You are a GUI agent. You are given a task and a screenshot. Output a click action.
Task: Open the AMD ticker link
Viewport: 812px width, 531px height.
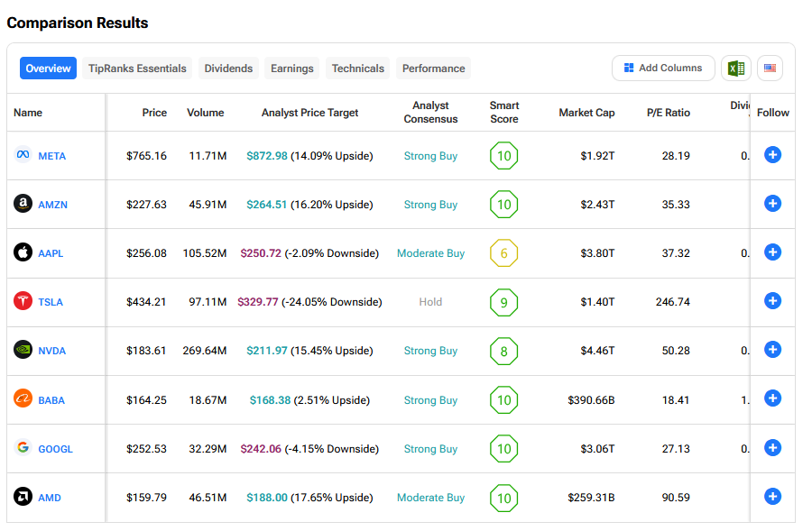(x=50, y=498)
